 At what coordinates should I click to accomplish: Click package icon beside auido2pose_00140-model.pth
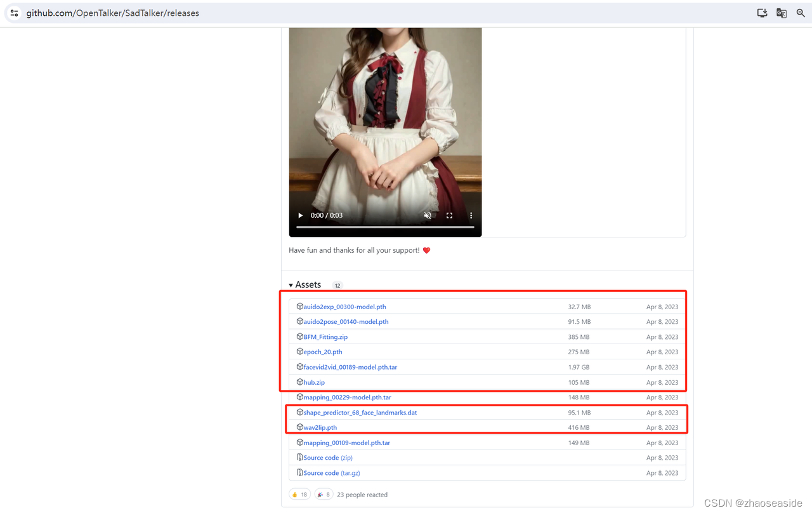point(299,321)
